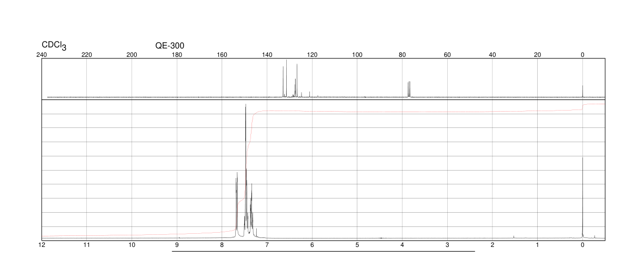Click the tallest carbon peak near 131 ppm
The width and height of the screenshot is (644, 278).
(286, 78)
